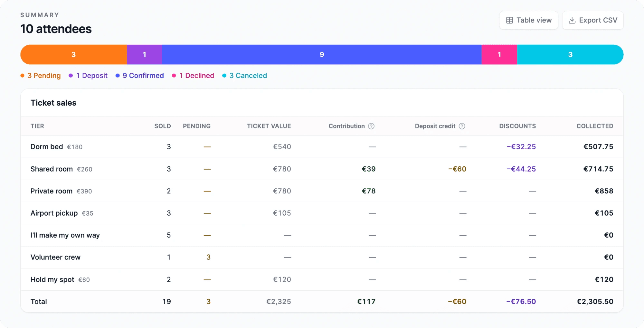The width and height of the screenshot is (644, 328).
Task: Click the TICKET VALUE column header
Action: click(x=269, y=126)
